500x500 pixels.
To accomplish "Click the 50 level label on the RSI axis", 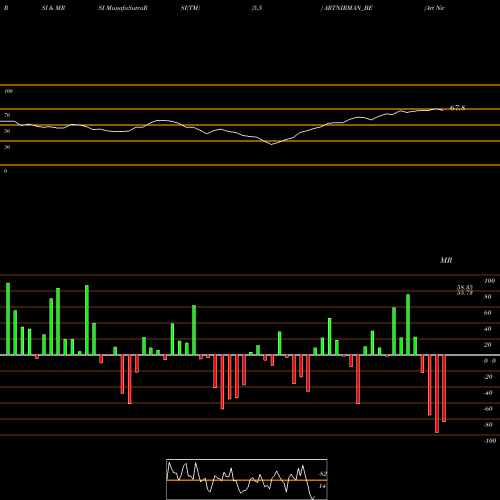I will pos(7,131).
